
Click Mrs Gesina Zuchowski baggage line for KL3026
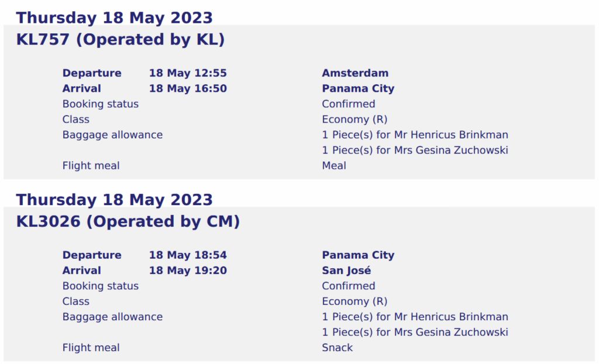click(x=415, y=332)
